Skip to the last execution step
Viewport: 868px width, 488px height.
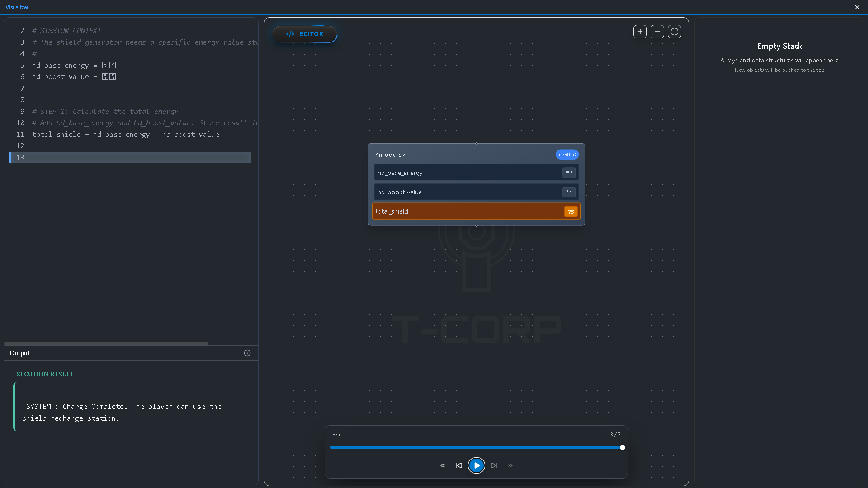(510, 465)
